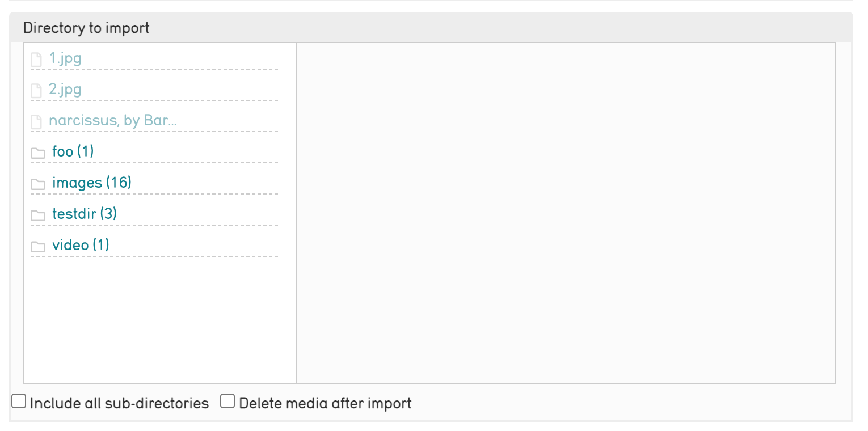The height and width of the screenshot is (431, 868).
Task: Select the 1.jpg file name
Action: [x=65, y=58]
